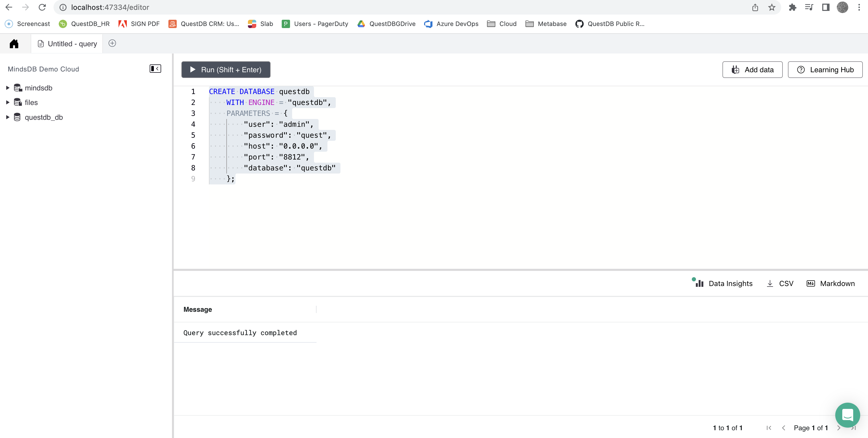
Task: Open Data Insights chart view
Action: click(722, 283)
